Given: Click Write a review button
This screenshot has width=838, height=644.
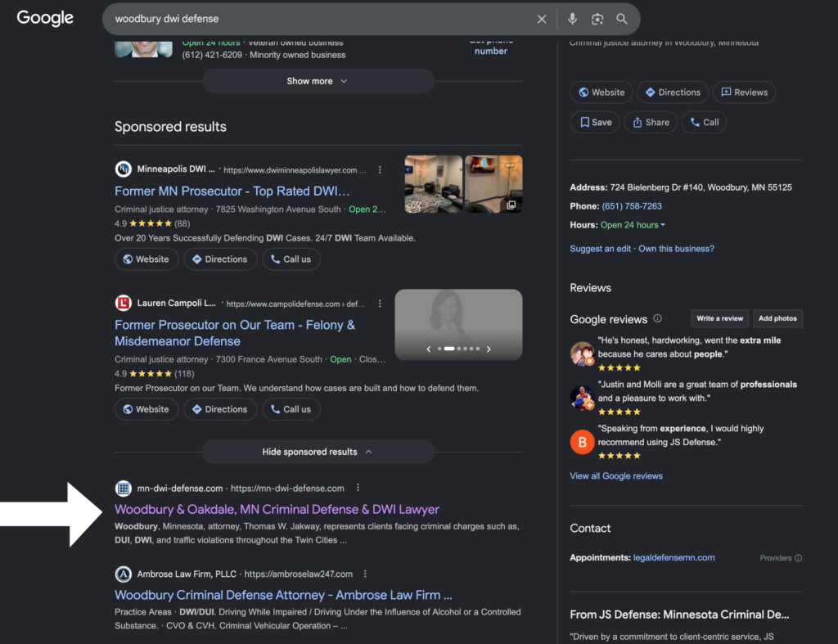Looking at the screenshot, I should coord(719,318).
